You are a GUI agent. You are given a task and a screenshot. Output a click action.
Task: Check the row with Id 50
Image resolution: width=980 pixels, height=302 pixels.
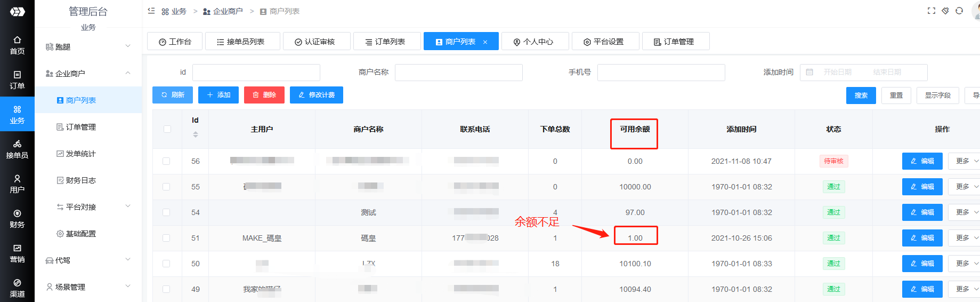166,264
